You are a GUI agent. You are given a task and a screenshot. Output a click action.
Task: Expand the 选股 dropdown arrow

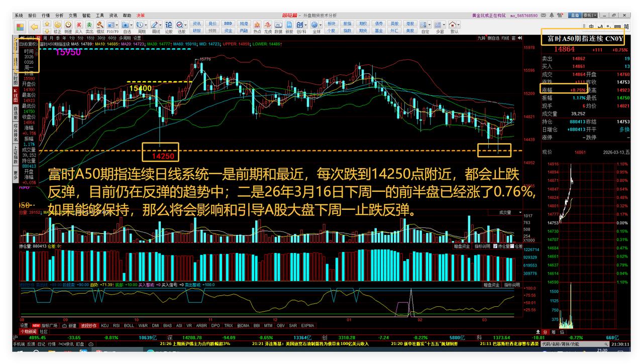click(185, 25)
